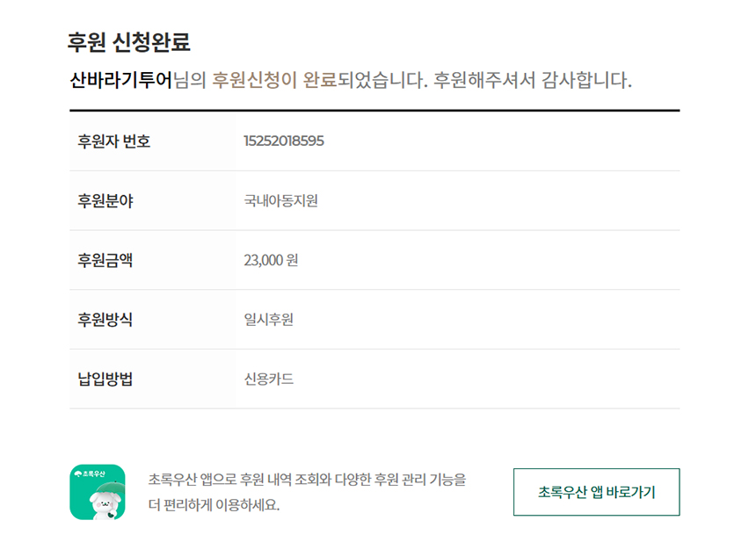Click the 납입방법 row label
The width and height of the screenshot is (756, 542).
pyautogui.click(x=105, y=379)
